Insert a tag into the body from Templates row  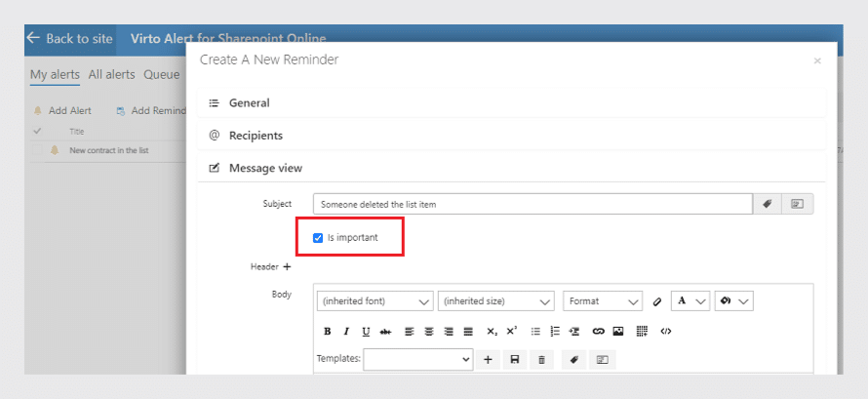(574, 360)
